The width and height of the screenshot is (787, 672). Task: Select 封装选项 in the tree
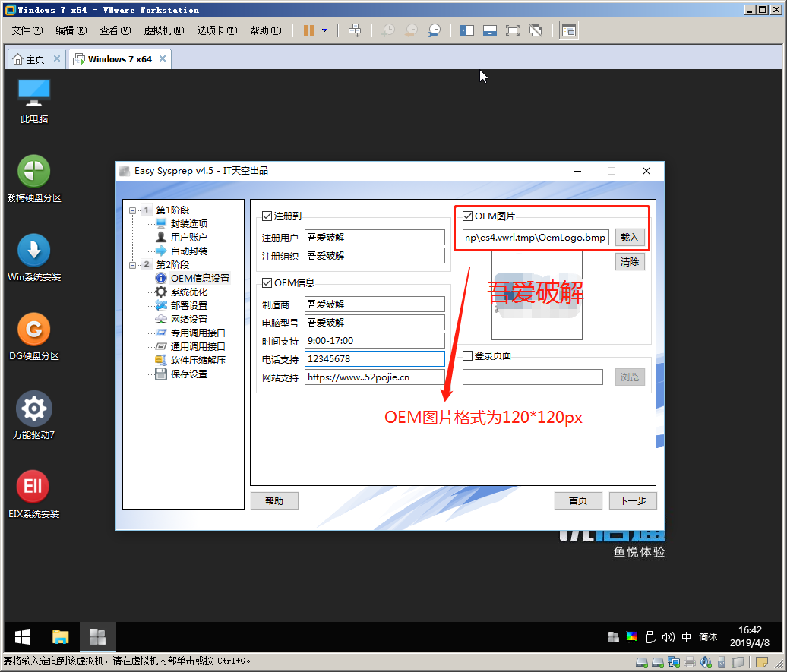point(188,224)
